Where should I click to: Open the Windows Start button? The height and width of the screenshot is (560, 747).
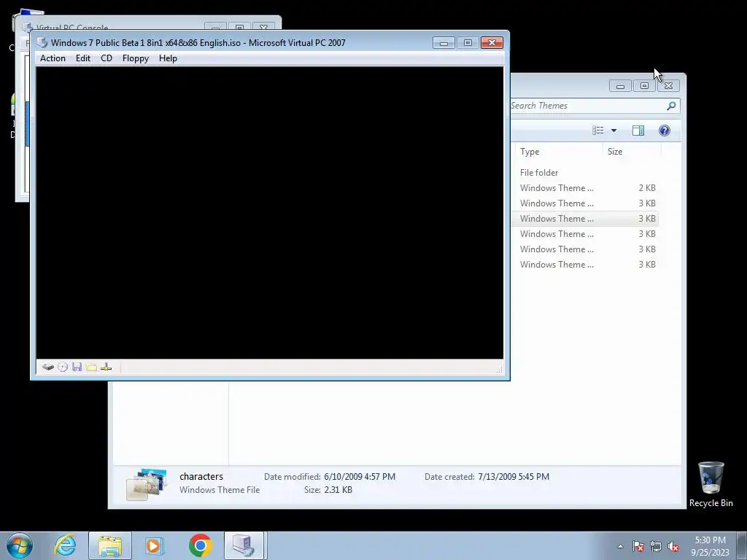[x=20, y=545]
